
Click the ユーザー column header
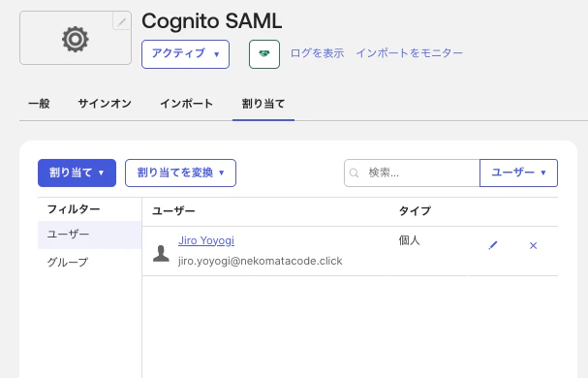(x=173, y=211)
